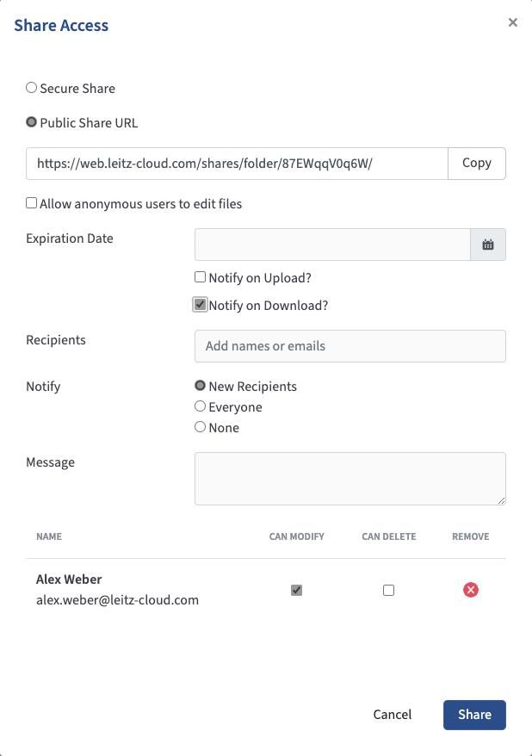Screen dimensions: 532x756
Task: Set Notify to Everyone
Action: point(201,406)
